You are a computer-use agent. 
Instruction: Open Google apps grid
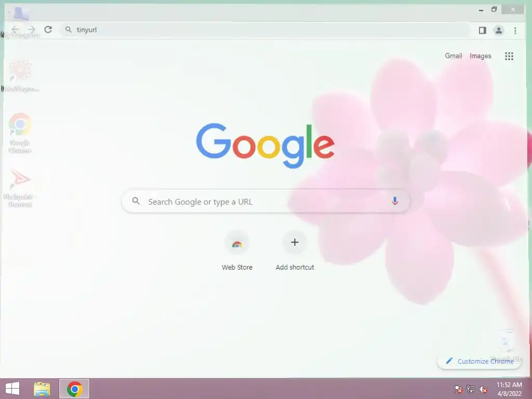click(509, 56)
